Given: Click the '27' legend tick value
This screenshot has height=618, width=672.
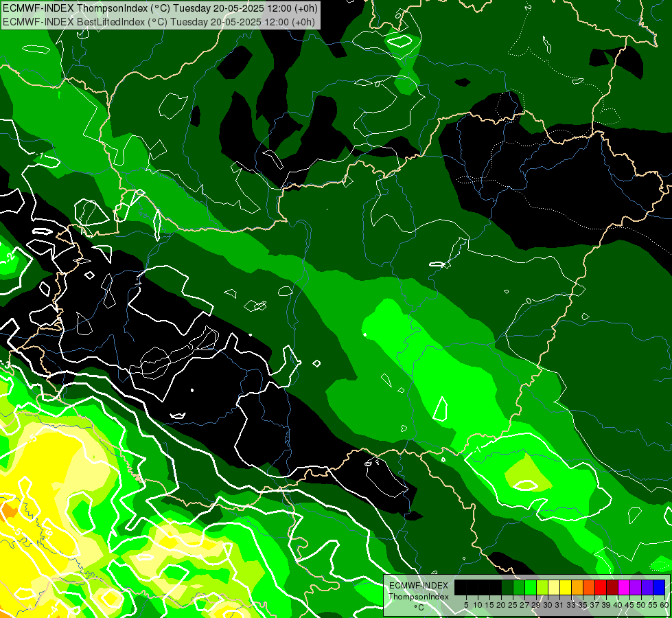Looking at the screenshot, I should 524,605.
